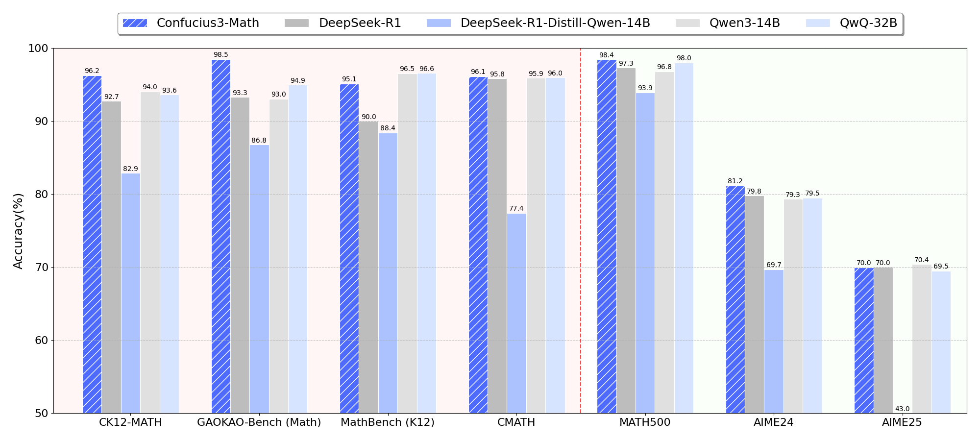Screen dimensions: 980x441
Task: Click the Qwen3-14B legend swatch
Action: point(687,23)
